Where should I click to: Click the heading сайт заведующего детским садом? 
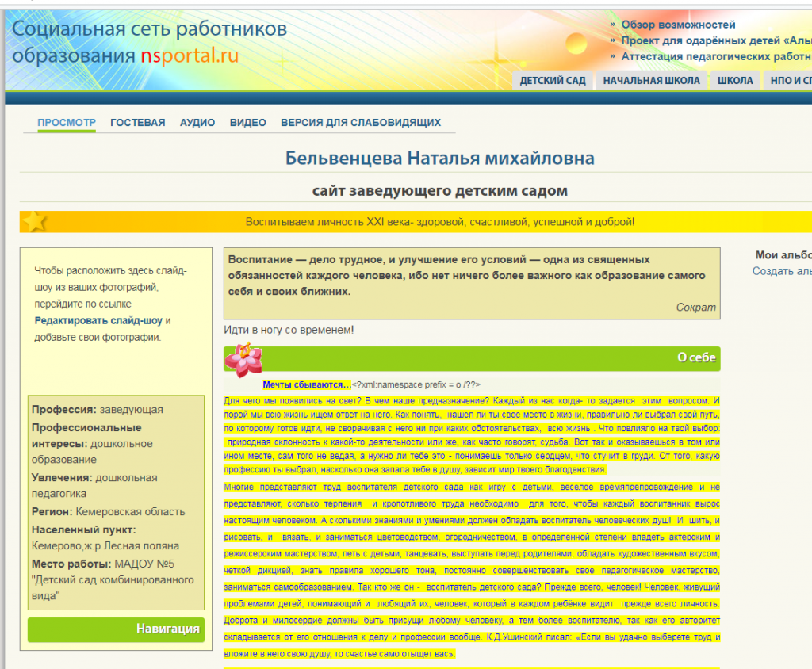(x=439, y=190)
